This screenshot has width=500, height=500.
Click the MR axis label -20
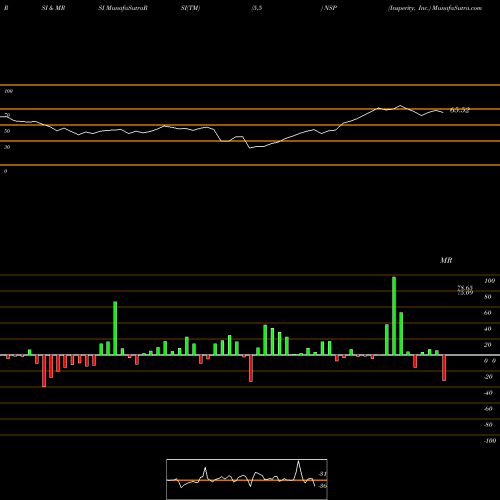tap(488, 377)
